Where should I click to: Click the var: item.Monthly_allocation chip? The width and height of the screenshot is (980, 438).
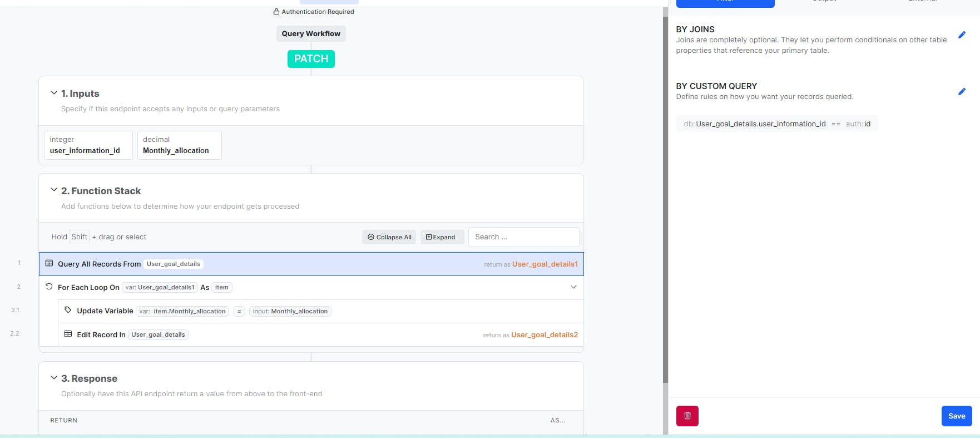pos(182,311)
